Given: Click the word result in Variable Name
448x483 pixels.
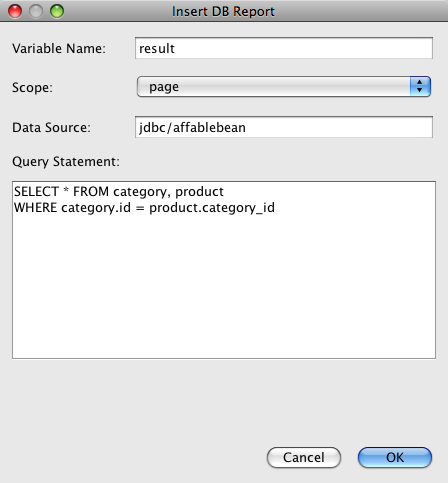Looking at the screenshot, I should point(157,49).
